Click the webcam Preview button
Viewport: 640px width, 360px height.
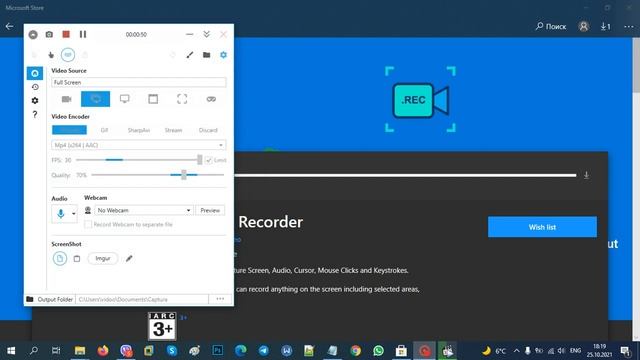tap(210, 210)
